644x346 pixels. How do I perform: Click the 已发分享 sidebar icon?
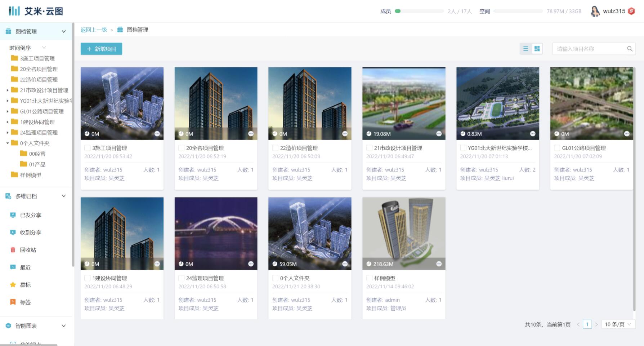tap(13, 215)
